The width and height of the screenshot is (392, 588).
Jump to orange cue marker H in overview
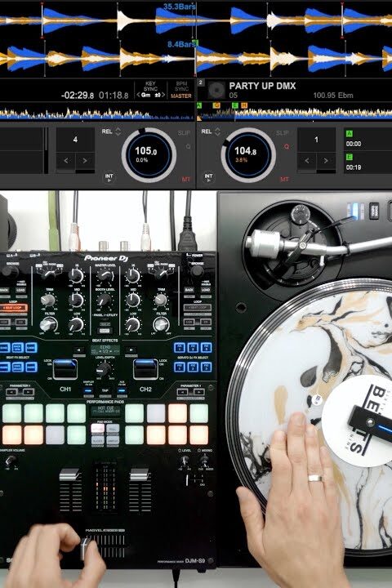pos(244,105)
